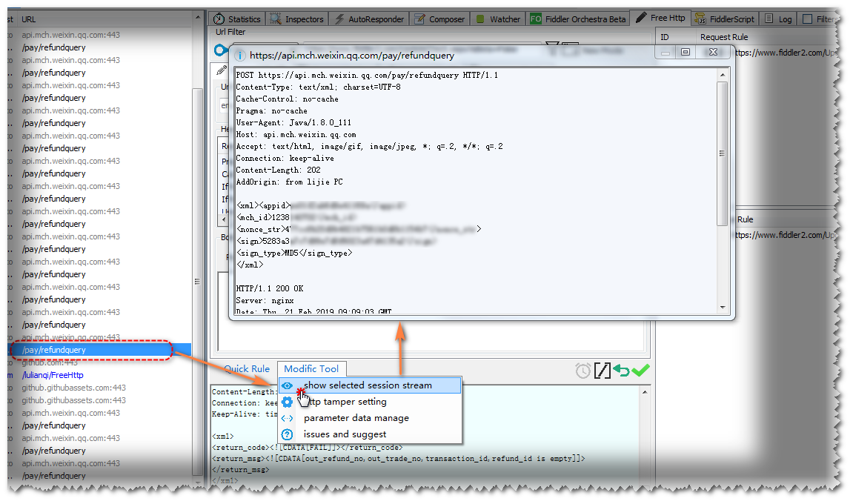Click the HTTP/1.1 200 OK line
853x504 pixels.
pos(270,288)
